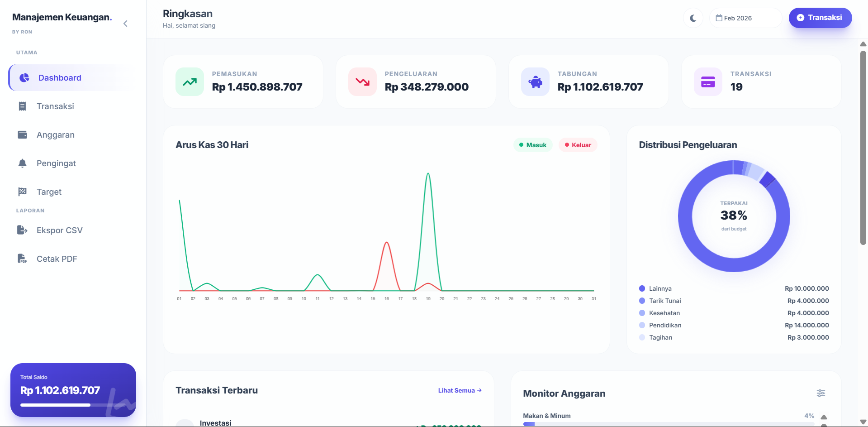Click the Tabungan piggy bank icon

pyautogui.click(x=535, y=82)
